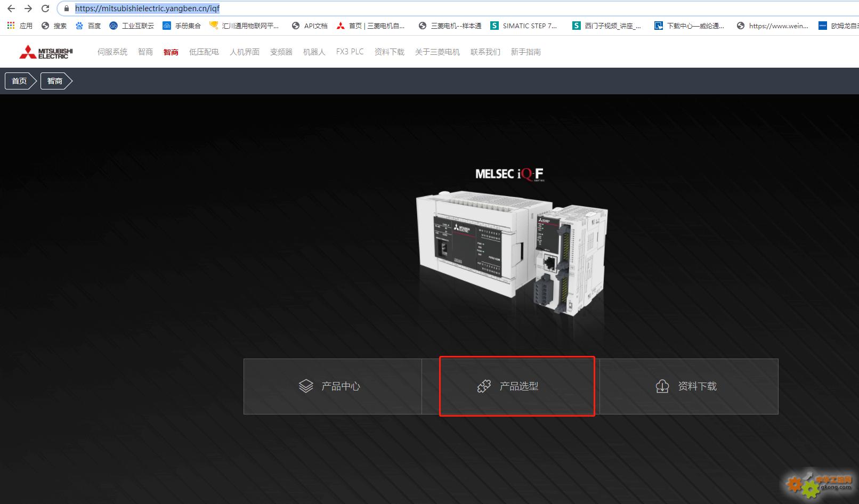Open the 关于三菱电机 nav menu
Viewport: 859px width, 504px height.
(437, 52)
